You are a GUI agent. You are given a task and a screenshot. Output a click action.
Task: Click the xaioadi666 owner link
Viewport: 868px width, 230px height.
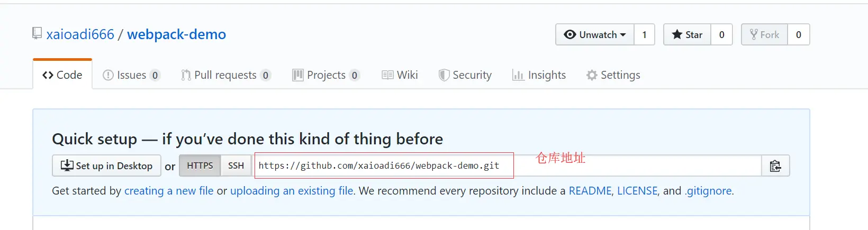80,34
